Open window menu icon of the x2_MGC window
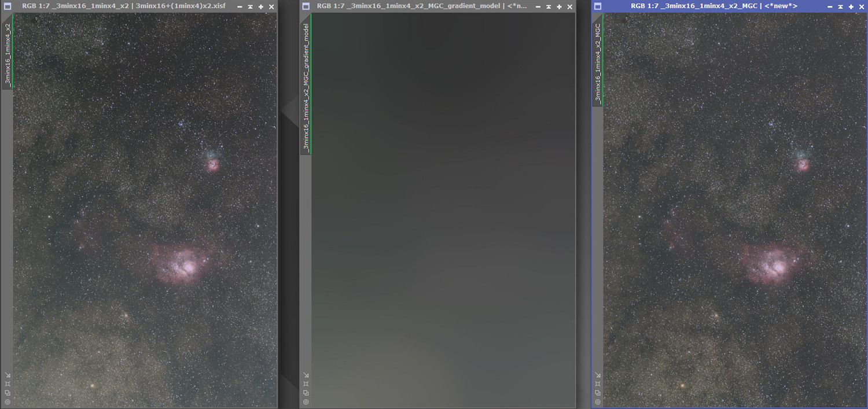 pos(598,6)
